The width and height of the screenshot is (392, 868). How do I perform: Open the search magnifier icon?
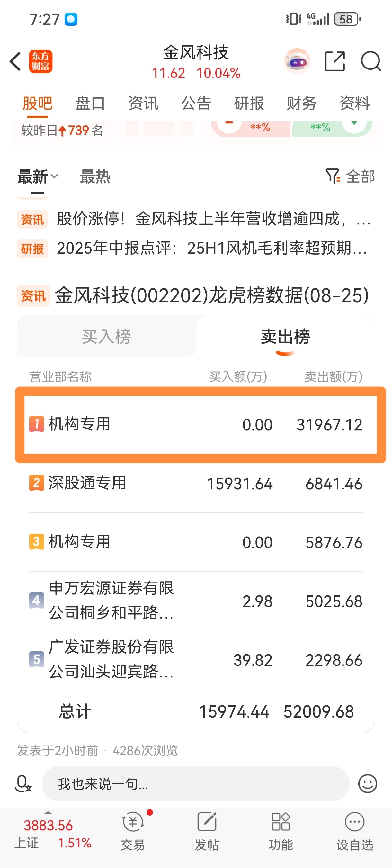[x=371, y=61]
